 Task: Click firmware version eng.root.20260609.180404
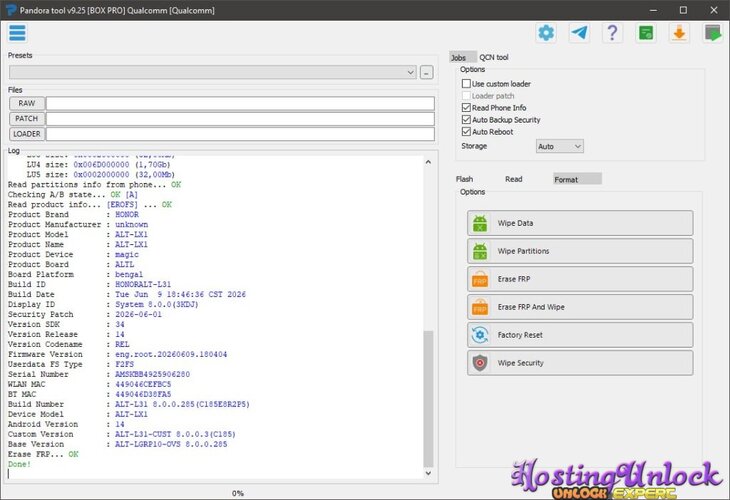click(x=171, y=354)
